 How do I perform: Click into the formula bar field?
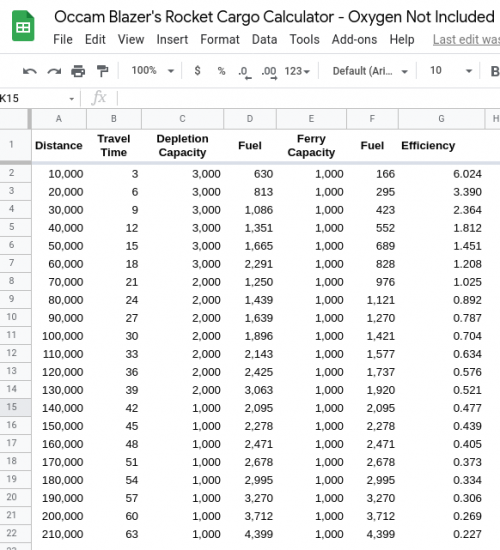(x=309, y=98)
